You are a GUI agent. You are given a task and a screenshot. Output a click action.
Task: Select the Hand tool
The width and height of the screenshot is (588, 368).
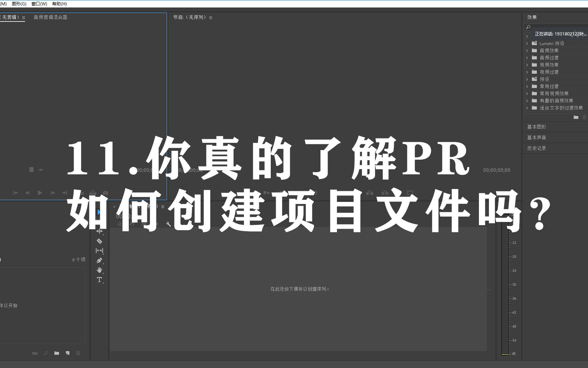[99, 270]
